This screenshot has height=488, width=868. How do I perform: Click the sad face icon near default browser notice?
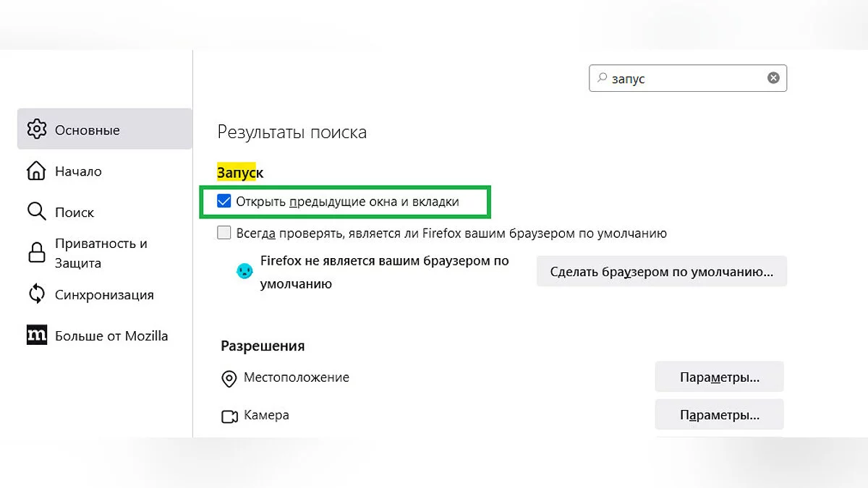pyautogui.click(x=245, y=272)
